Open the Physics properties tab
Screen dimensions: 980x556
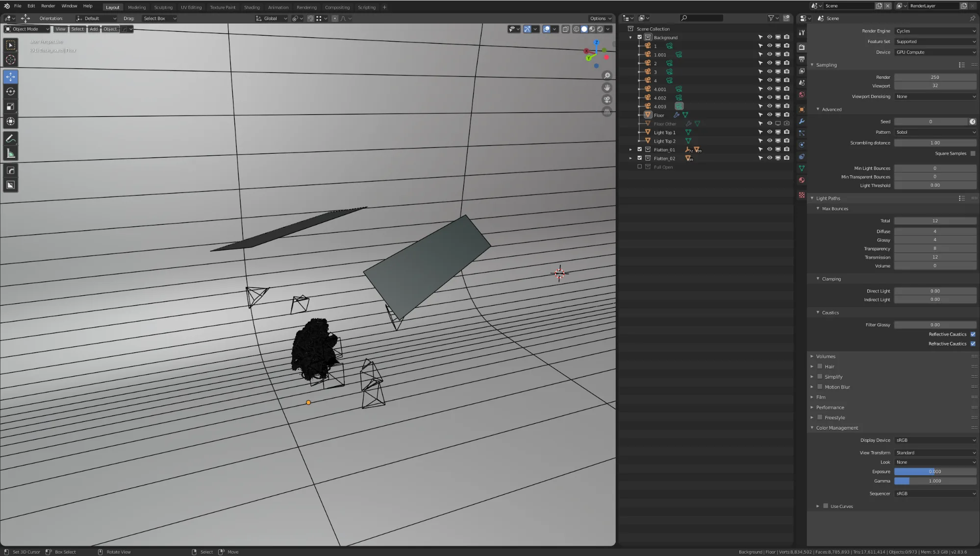click(x=802, y=145)
